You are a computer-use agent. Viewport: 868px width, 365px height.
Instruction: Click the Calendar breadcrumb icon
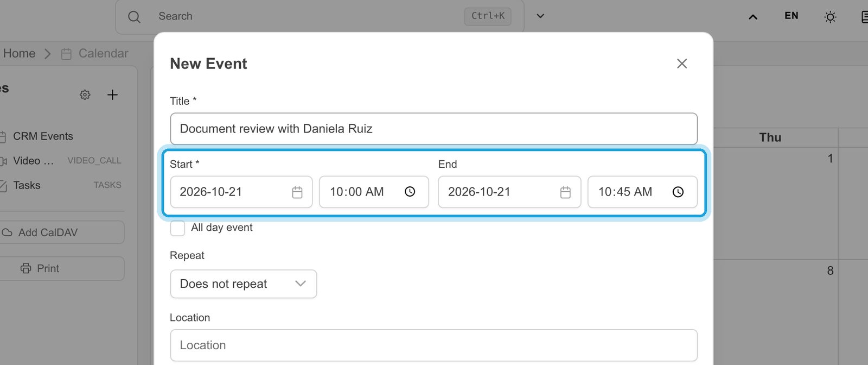click(x=66, y=54)
